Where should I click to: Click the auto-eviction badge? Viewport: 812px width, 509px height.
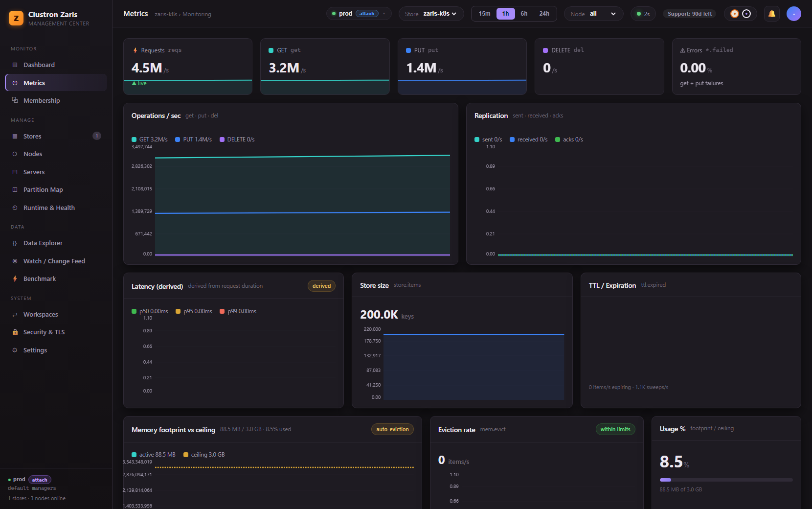pyautogui.click(x=392, y=429)
